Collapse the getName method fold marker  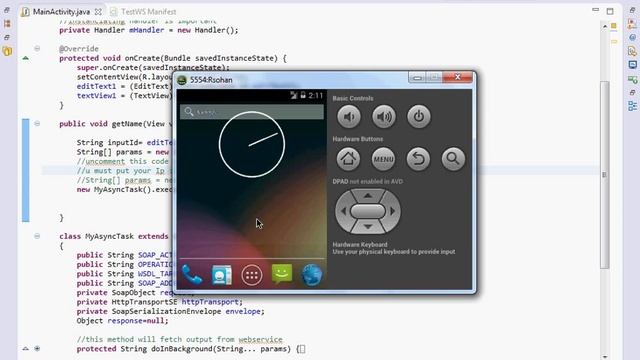coord(37,124)
